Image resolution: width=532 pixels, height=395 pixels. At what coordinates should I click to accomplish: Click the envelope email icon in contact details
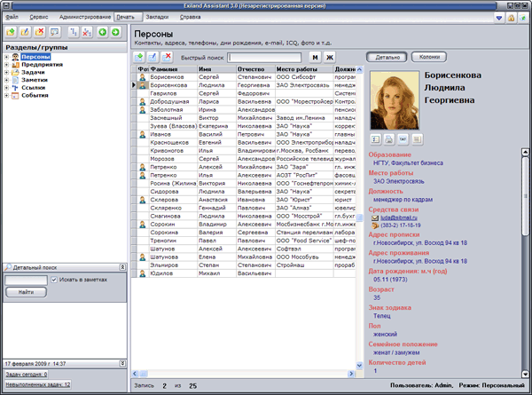375,218
